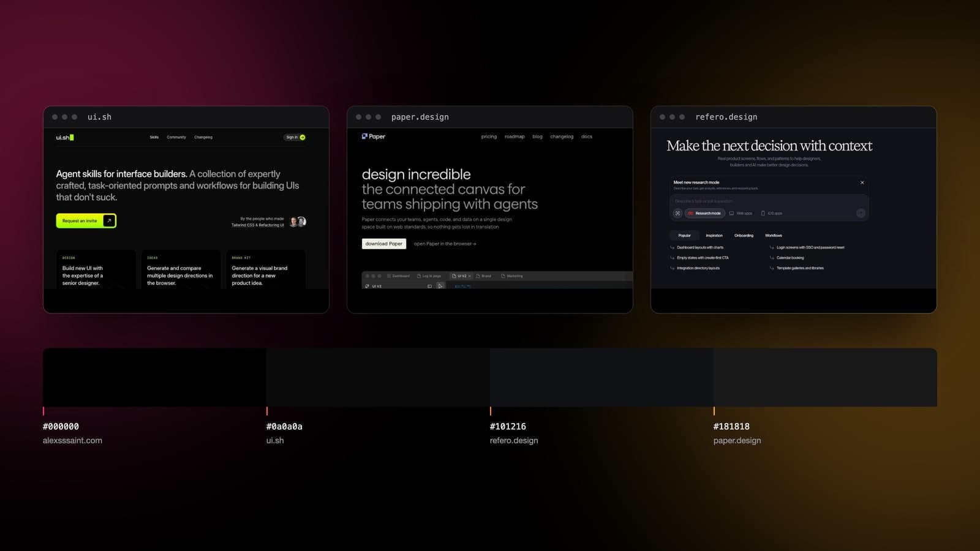Click the Paper logo in the paper.design mockup
980x551 pixels.
[374, 137]
